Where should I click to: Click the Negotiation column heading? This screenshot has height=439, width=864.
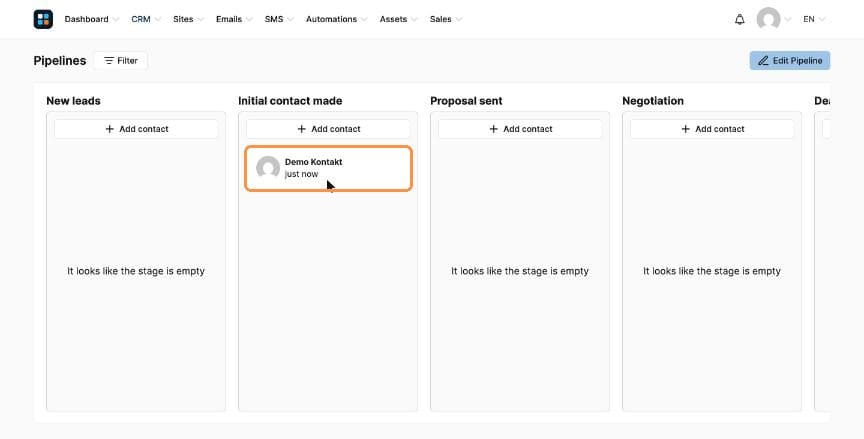point(653,101)
